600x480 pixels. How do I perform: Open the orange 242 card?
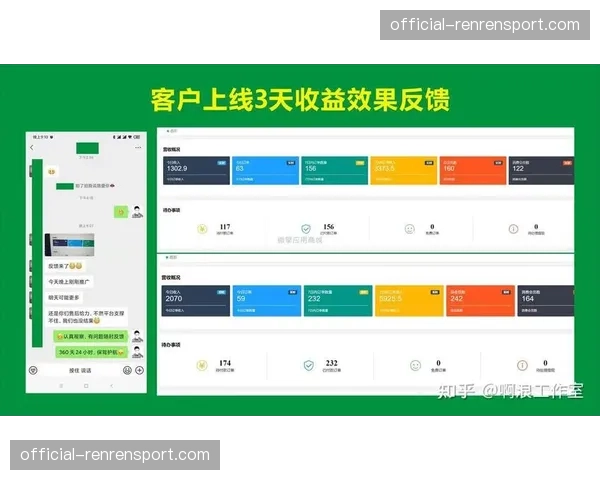(480, 300)
